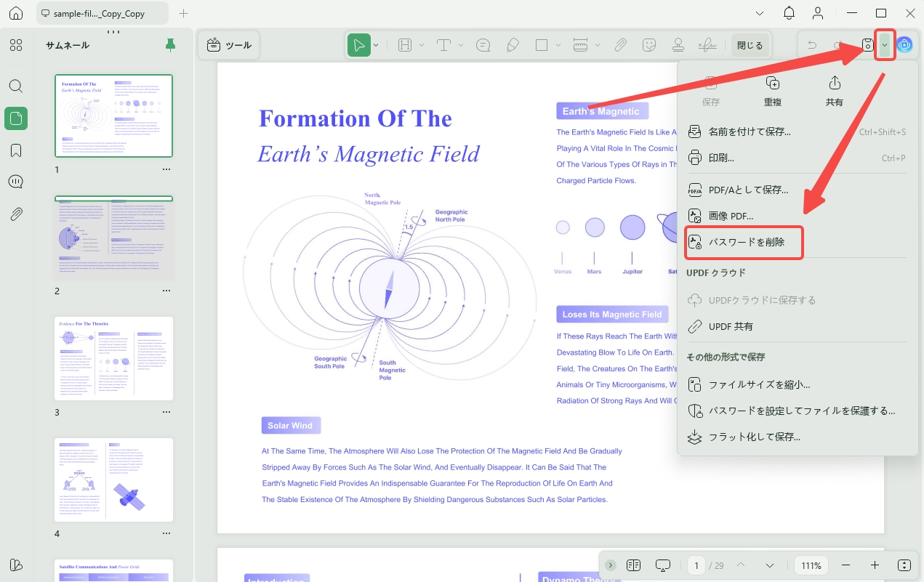Image resolution: width=924 pixels, height=582 pixels.
Task: Select the green cursor selection tool
Action: 359,45
